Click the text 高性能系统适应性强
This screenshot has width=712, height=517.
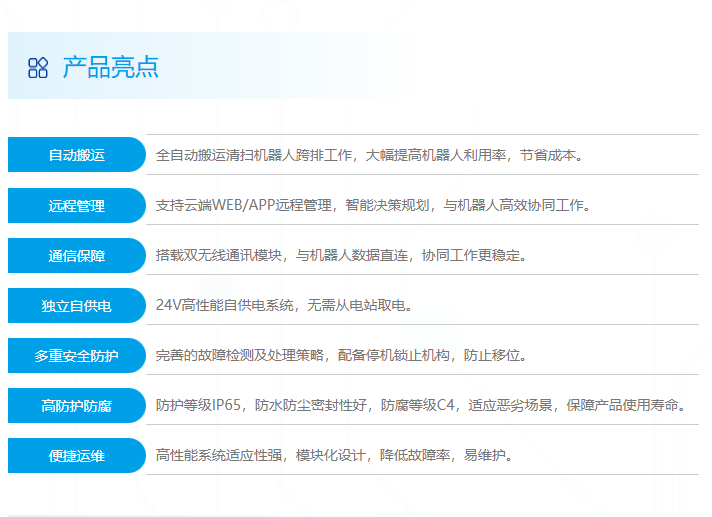(x=220, y=455)
